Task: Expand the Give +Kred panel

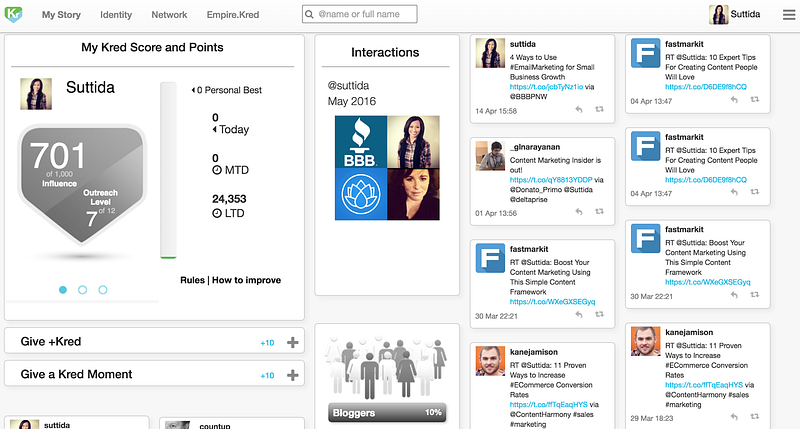Action: point(292,342)
